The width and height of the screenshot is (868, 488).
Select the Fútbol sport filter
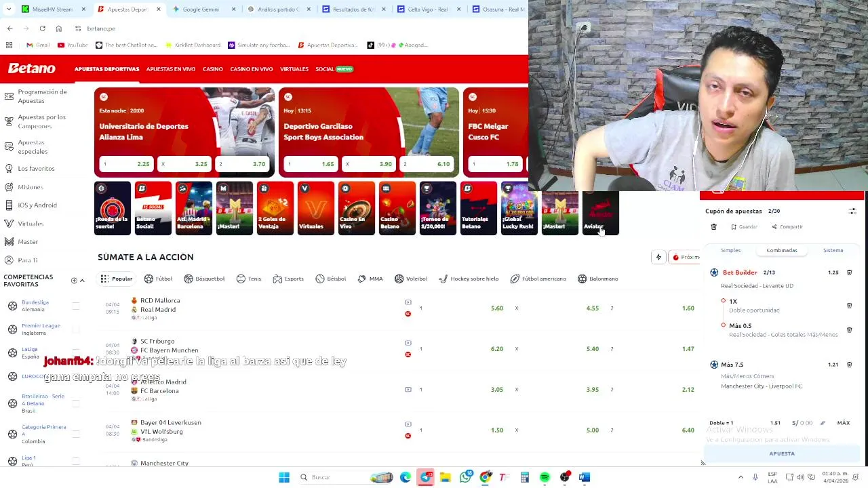158,279
